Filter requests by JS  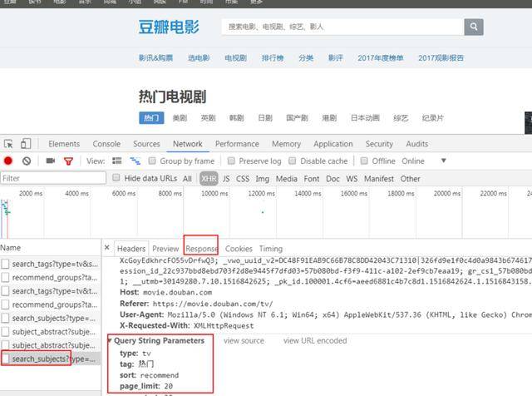click(226, 179)
